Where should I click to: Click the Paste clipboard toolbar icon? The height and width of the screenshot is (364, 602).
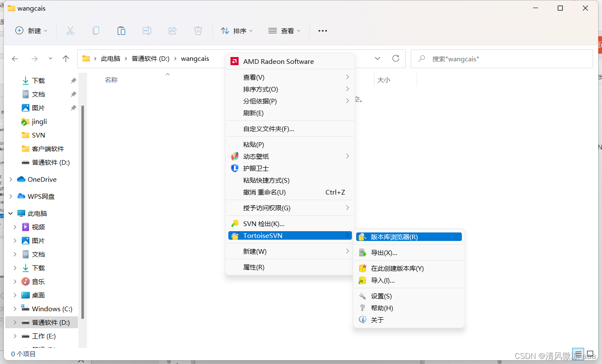click(121, 31)
